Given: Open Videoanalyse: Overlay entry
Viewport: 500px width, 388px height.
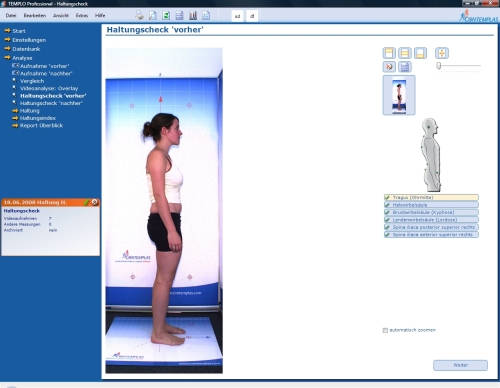Looking at the screenshot, I should pos(49,88).
